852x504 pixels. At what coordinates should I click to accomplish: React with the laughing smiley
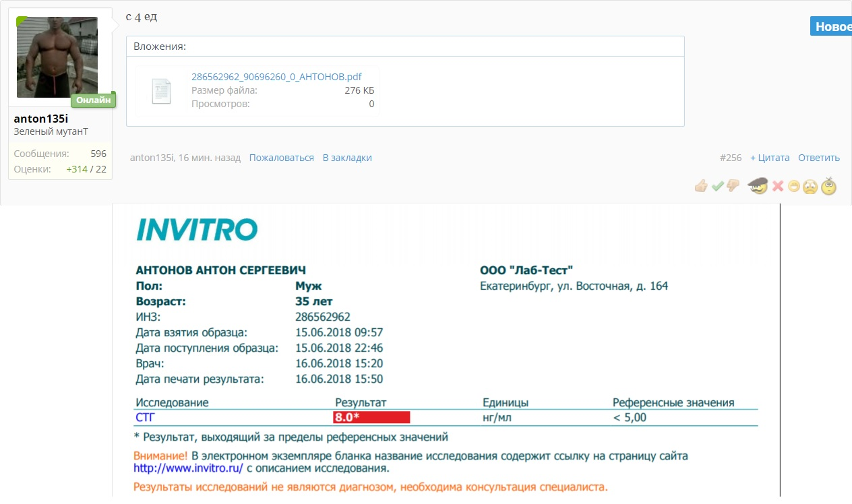(794, 186)
